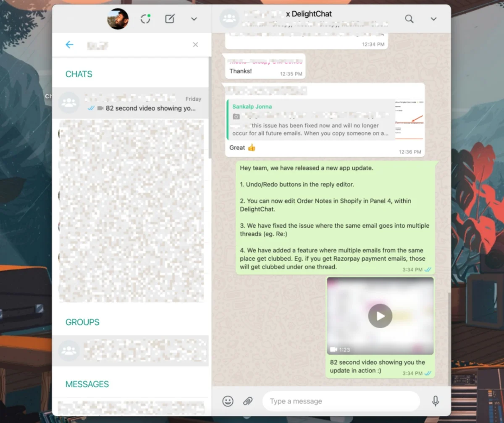Clear the search with the X button
Viewport: 504px width, 423px height.
[195, 45]
